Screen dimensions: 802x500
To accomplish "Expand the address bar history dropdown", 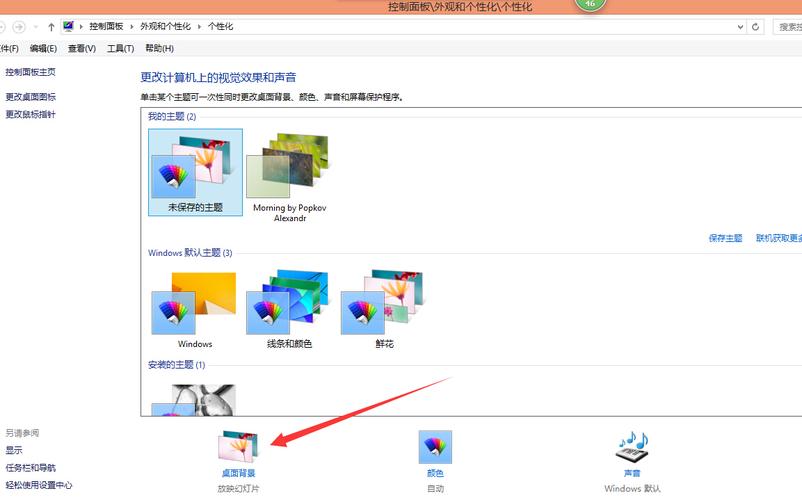I will (740, 27).
